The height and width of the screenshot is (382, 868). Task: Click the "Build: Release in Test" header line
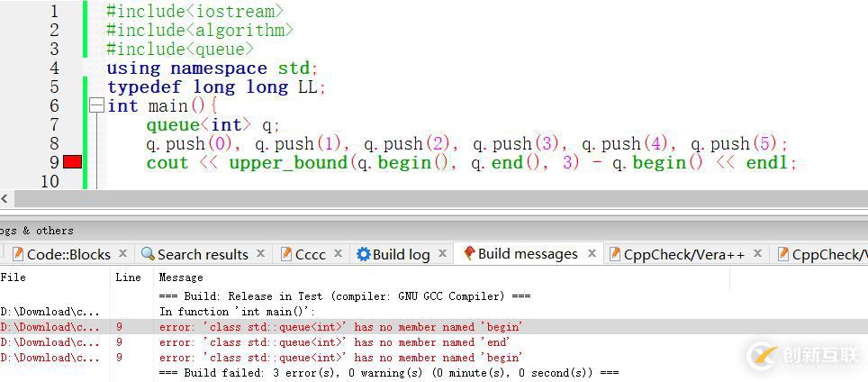click(344, 296)
